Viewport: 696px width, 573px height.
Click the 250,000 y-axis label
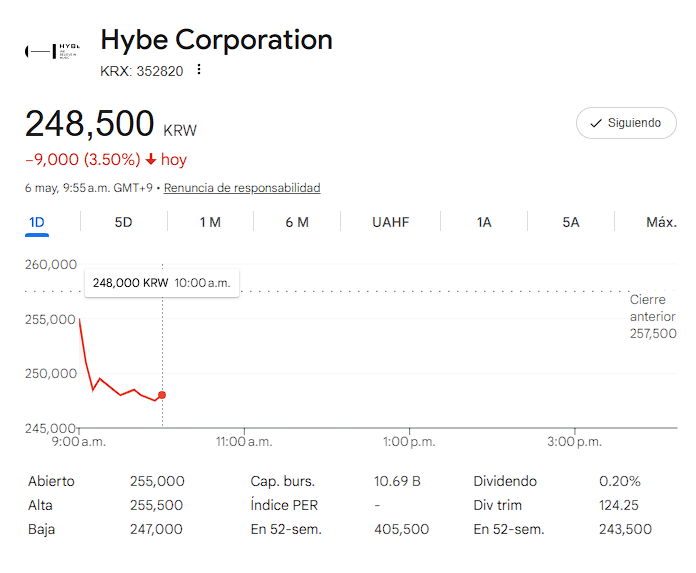click(51, 374)
